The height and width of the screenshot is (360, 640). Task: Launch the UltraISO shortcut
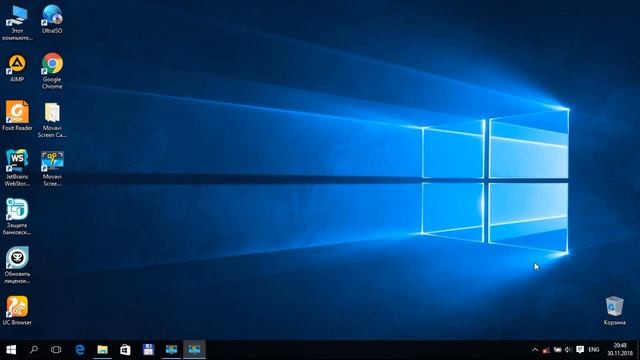[52, 19]
